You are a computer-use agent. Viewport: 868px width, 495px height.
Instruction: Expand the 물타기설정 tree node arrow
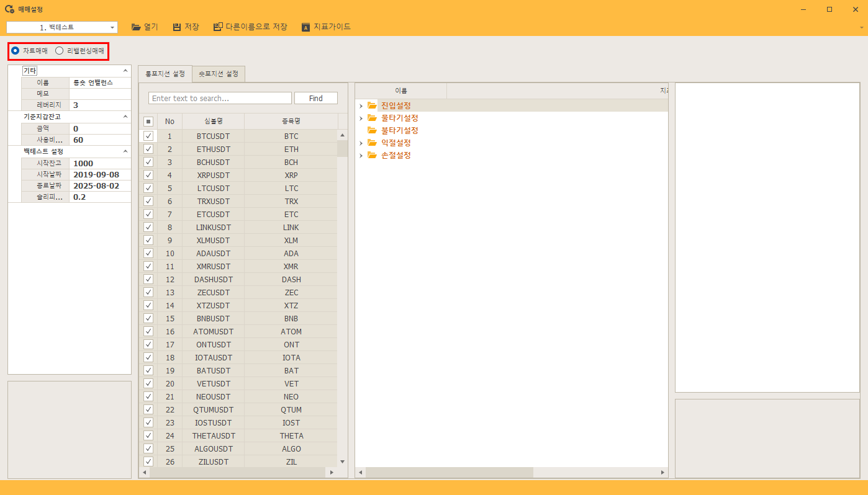click(361, 118)
